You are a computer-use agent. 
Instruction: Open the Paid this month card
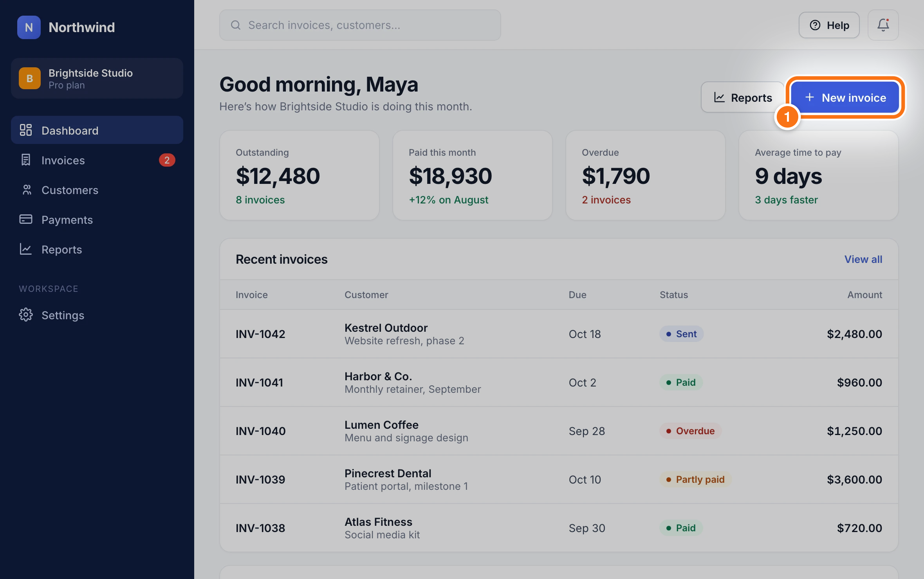coord(473,175)
